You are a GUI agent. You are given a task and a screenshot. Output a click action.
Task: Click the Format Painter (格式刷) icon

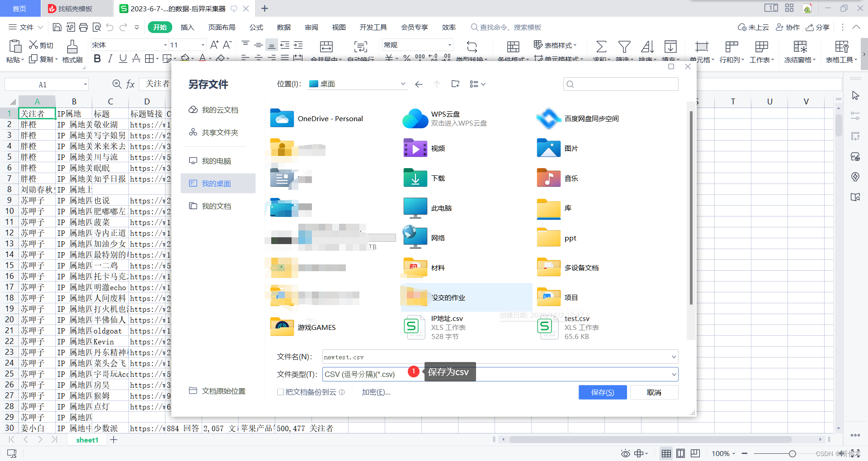coord(72,51)
